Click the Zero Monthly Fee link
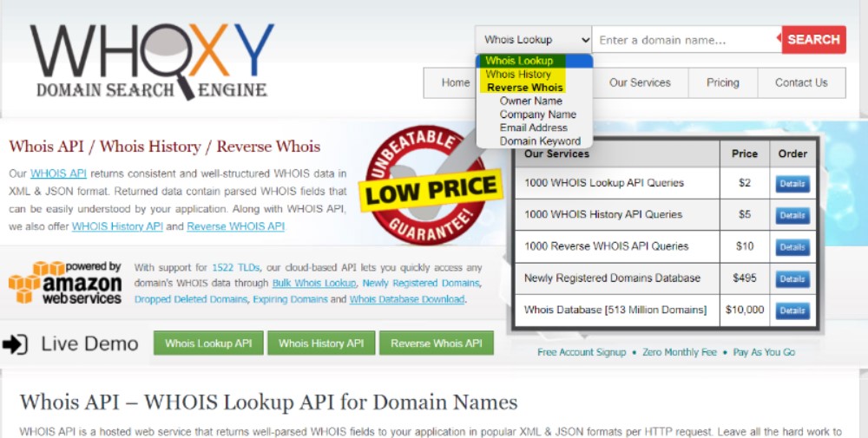This screenshot has width=868, height=438. pyautogui.click(x=680, y=352)
